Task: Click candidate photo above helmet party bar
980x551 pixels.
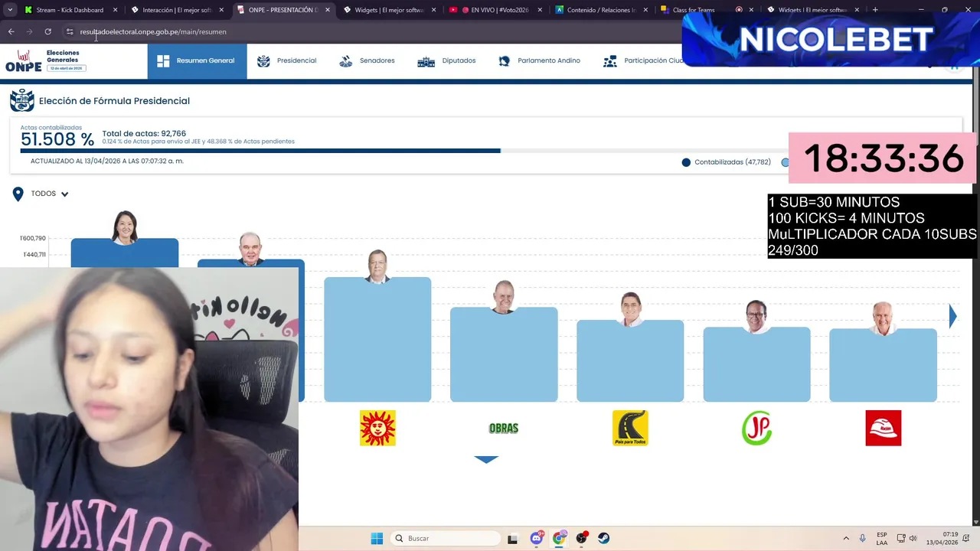Action: click(x=883, y=318)
